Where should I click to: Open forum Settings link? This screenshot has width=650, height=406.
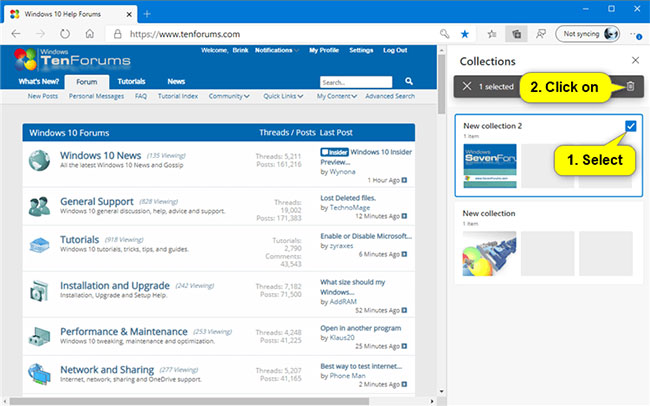click(x=361, y=50)
